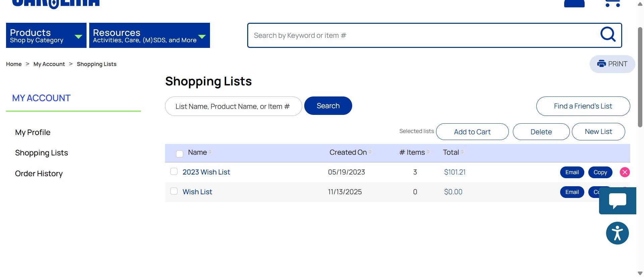This screenshot has width=644, height=277.
Task: Go to Order History in sidebar
Action: tap(39, 174)
